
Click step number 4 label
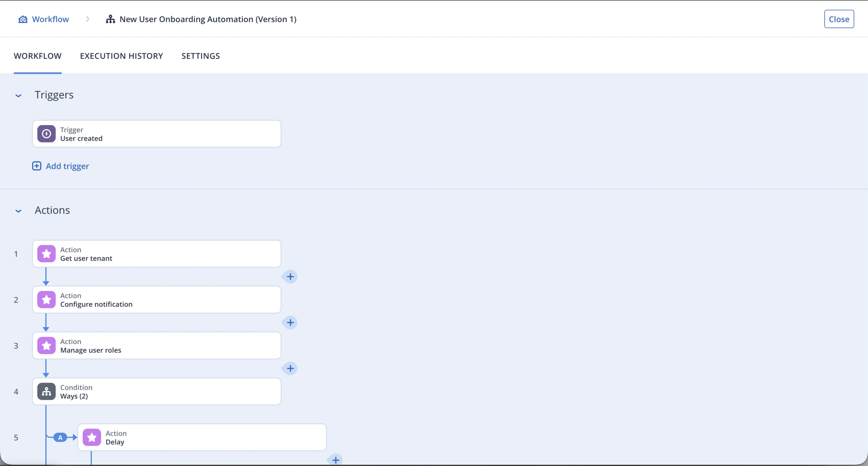(x=16, y=391)
